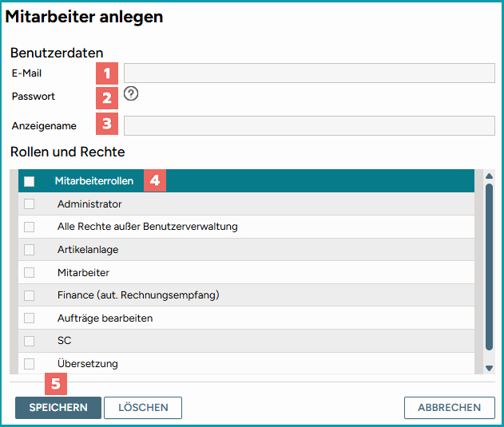Focus the Anzeigename input field
Screen dimensions: 504x427
309,125
